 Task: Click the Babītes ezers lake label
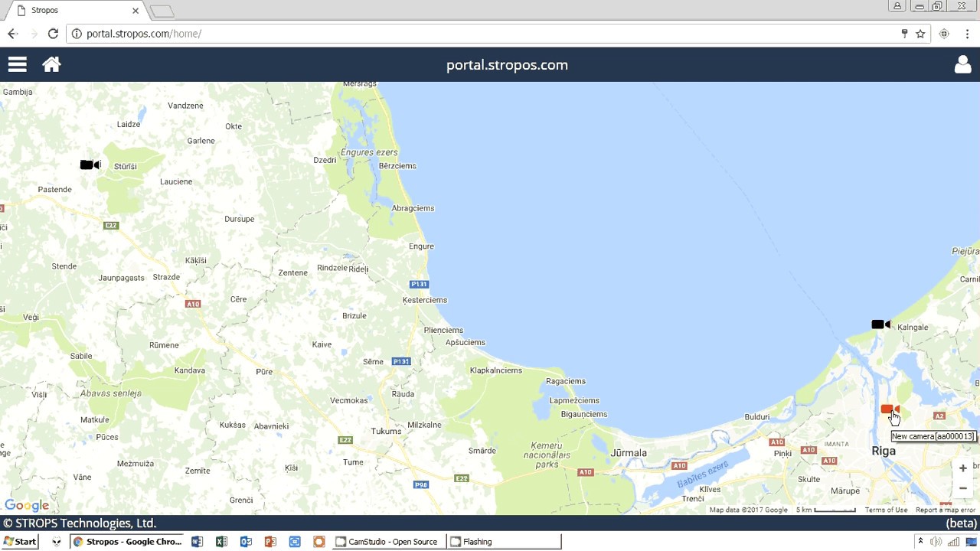pos(702,474)
